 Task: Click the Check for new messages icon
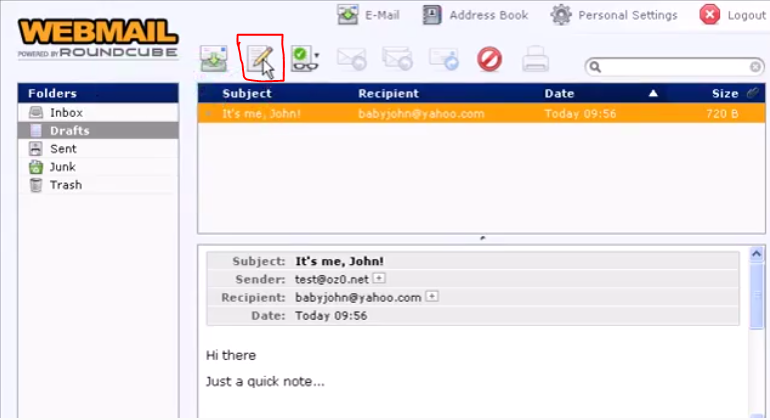click(x=214, y=59)
